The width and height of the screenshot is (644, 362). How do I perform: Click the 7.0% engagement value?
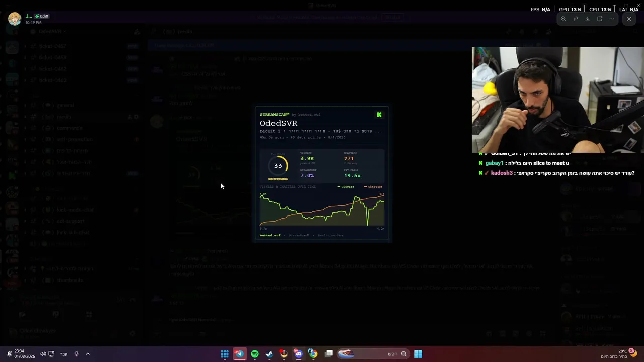click(307, 176)
